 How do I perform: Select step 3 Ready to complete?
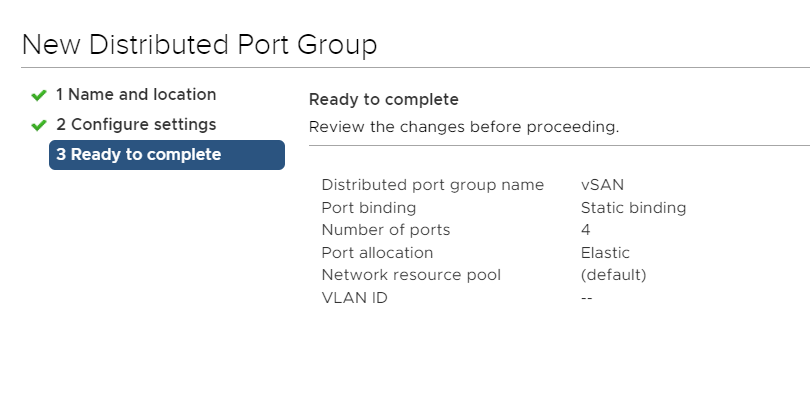tap(167, 155)
